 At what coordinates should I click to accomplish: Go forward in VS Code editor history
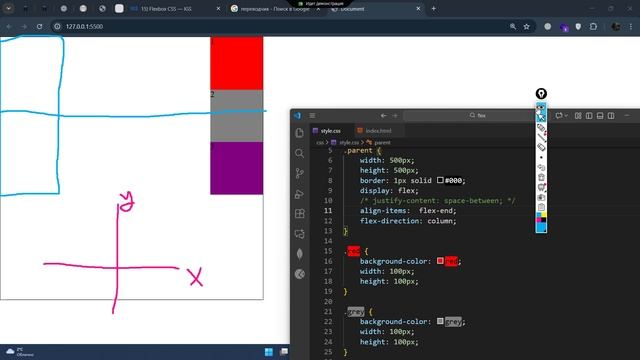point(395,116)
